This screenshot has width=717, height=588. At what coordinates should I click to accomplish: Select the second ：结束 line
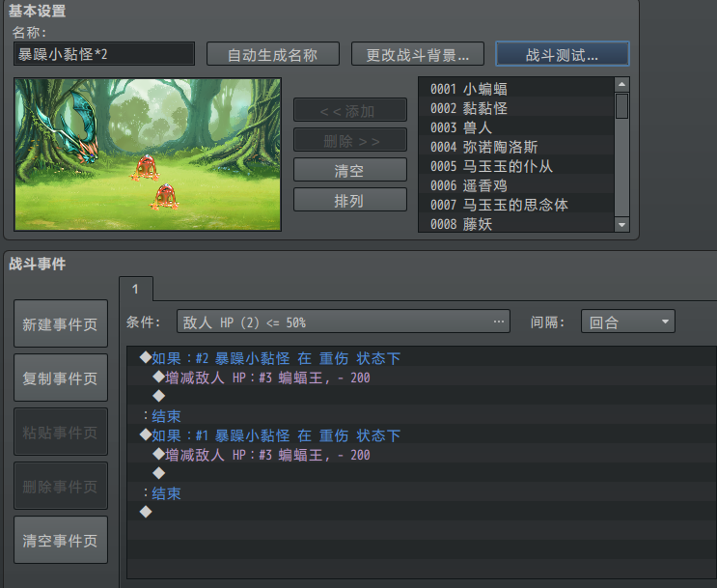422,493
